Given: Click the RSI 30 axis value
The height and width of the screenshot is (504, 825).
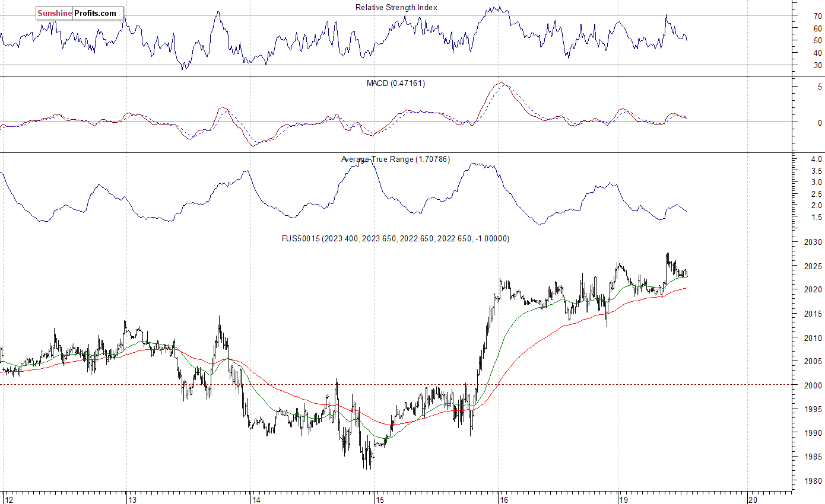Looking at the screenshot, I should [817, 65].
